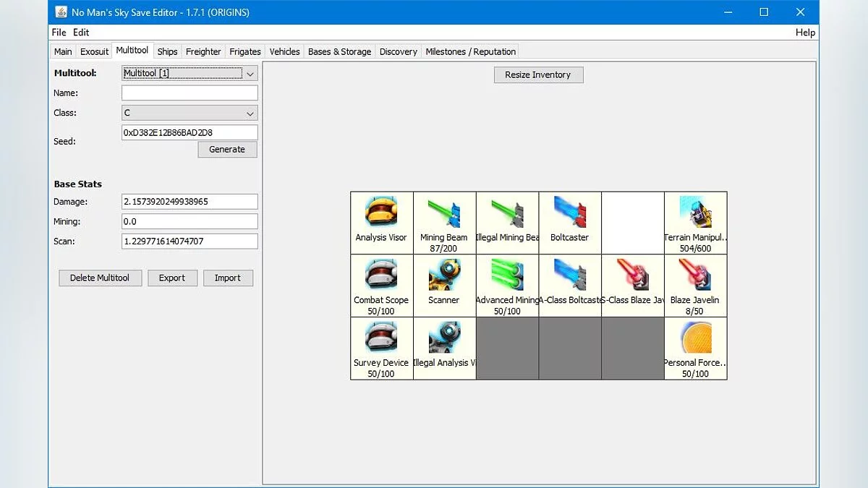Click the "Damage:" label
The width and height of the screenshot is (868, 488).
click(x=70, y=202)
